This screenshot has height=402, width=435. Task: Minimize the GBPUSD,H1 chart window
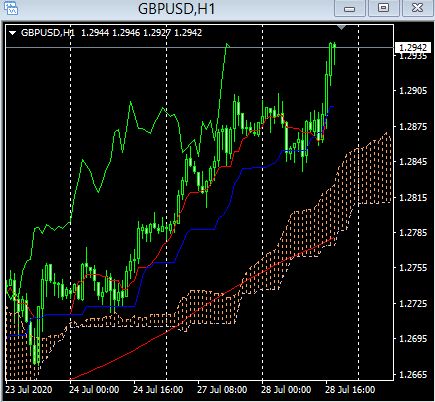tap(349, 8)
